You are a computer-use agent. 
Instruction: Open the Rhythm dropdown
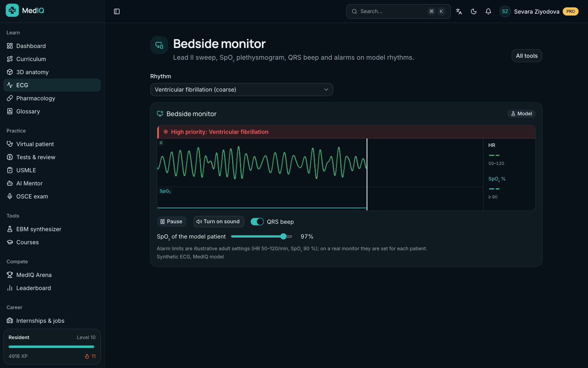(x=241, y=89)
